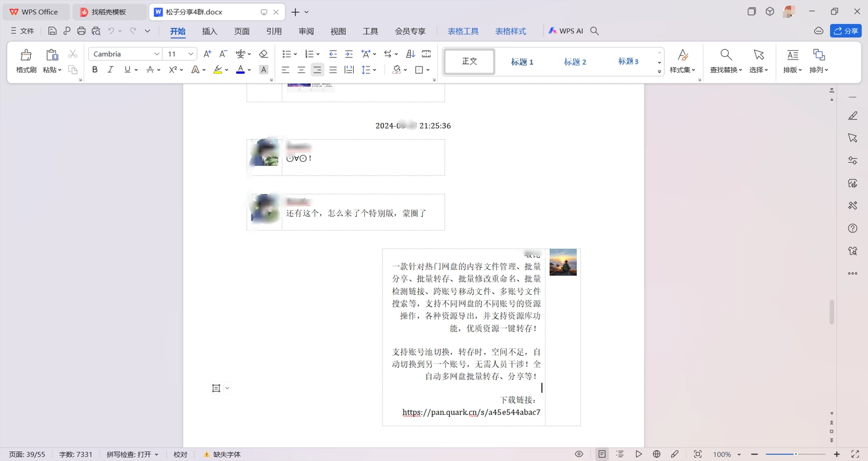Increase font size with A+ icon
Viewport: 868px width, 461px height.
pyautogui.click(x=207, y=54)
